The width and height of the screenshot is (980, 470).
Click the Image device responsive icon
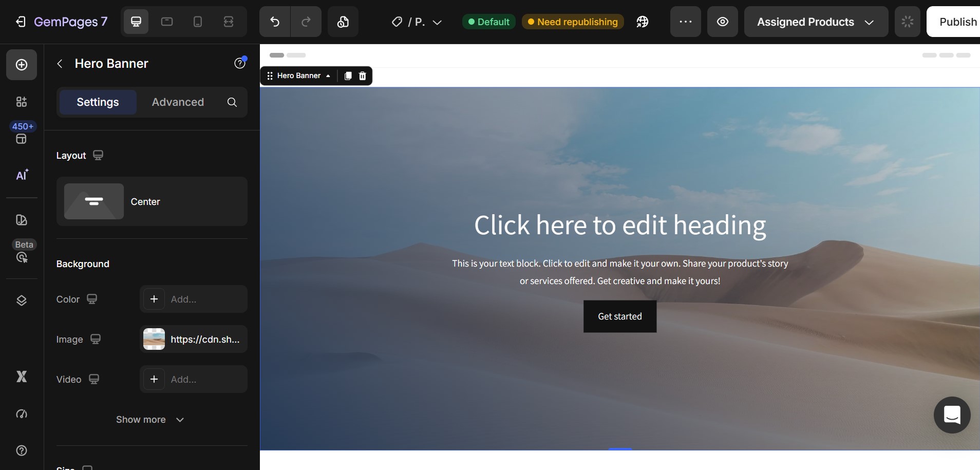coord(96,339)
